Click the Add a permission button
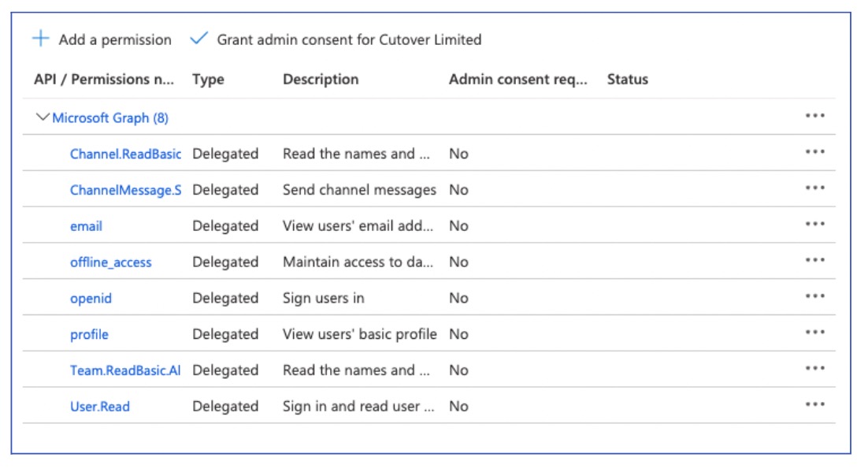 [x=115, y=39]
